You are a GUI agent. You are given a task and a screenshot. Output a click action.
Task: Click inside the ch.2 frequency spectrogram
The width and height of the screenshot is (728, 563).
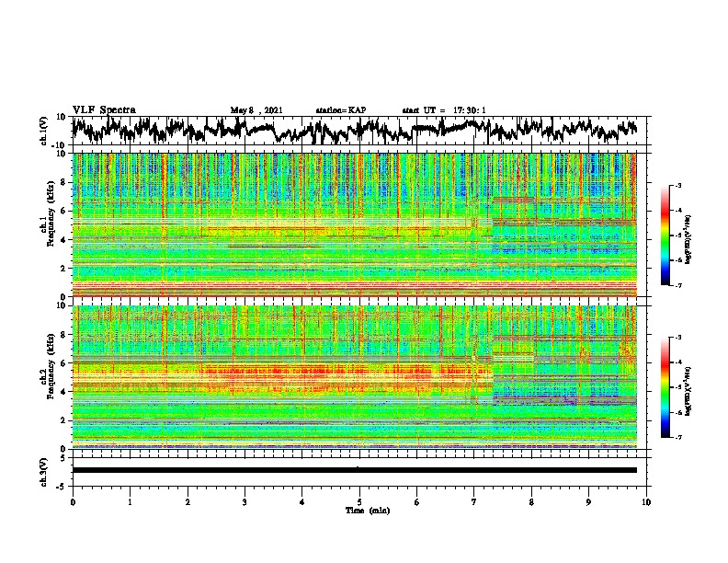(x=354, y=377)
